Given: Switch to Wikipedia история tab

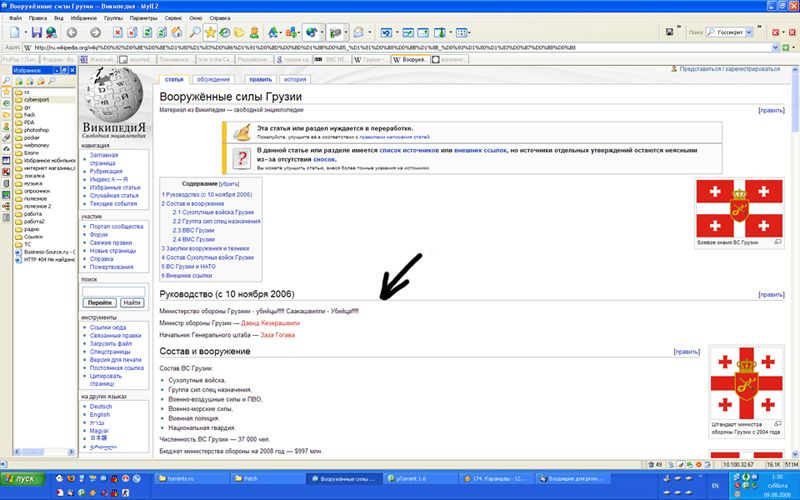Looking at the screenshot, I should (295, 80).
